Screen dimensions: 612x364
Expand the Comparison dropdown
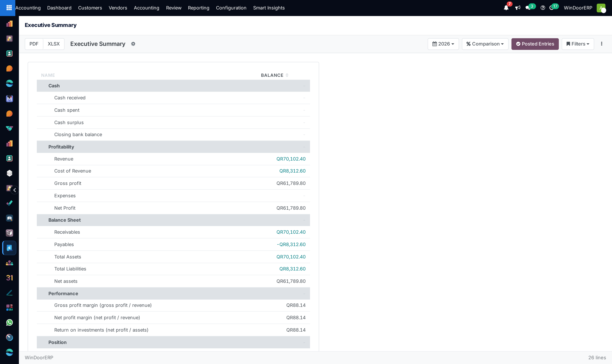(x=485, y=44)
